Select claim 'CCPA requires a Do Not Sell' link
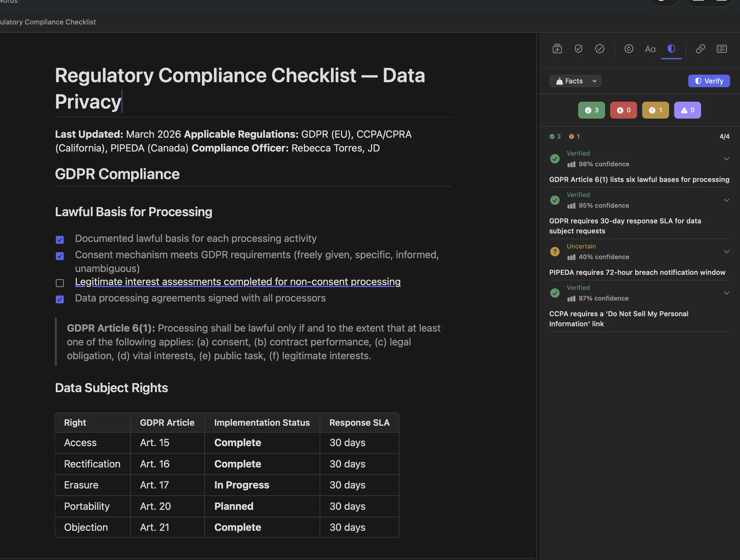This screenshot has height=560, width=740. 619,319
